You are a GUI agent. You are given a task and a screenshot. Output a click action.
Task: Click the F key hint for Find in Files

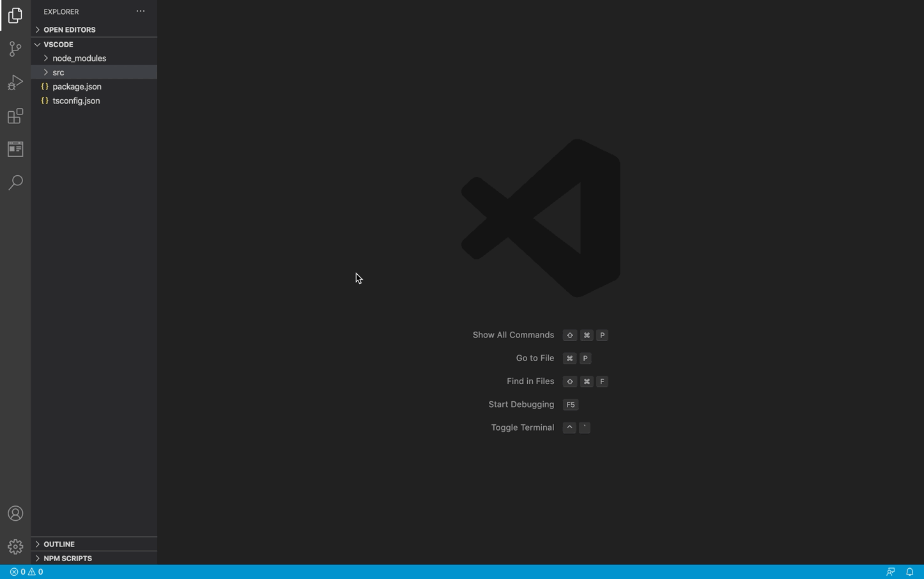[602, 382]
